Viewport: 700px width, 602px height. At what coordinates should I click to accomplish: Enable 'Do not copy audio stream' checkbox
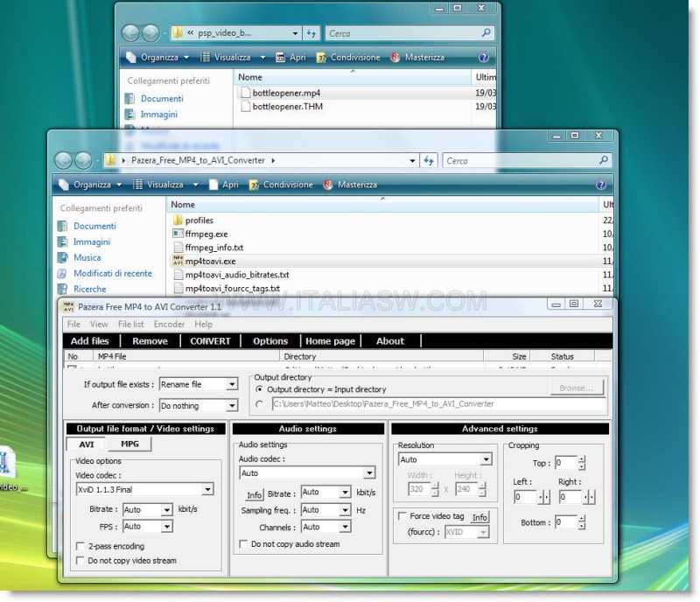243,544
